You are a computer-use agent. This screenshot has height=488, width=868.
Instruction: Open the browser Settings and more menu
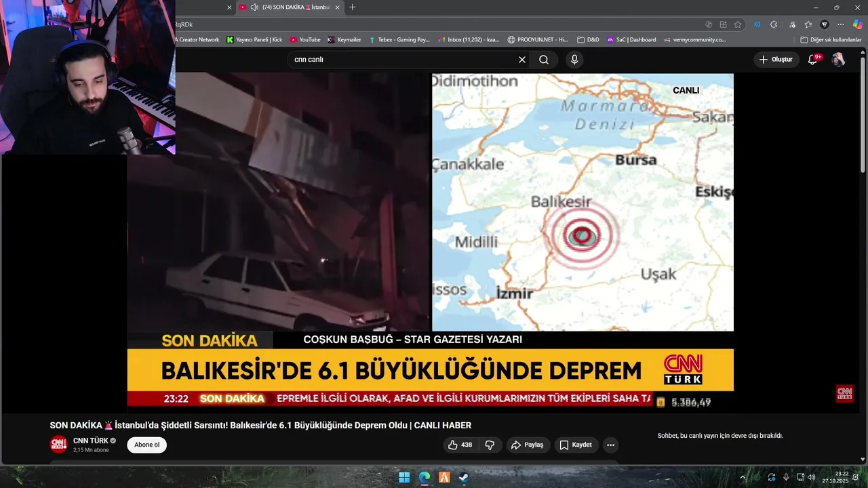841,24
